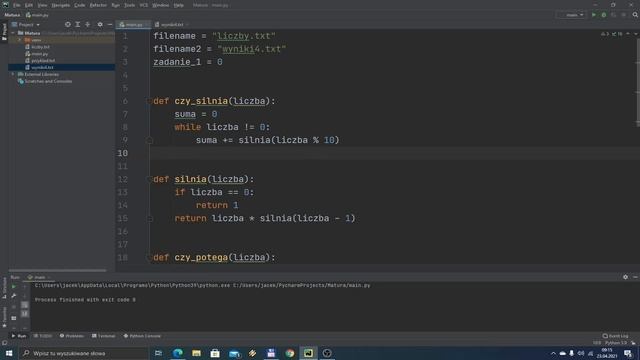Select przyklad.txt in project tree

pos(43,60)
